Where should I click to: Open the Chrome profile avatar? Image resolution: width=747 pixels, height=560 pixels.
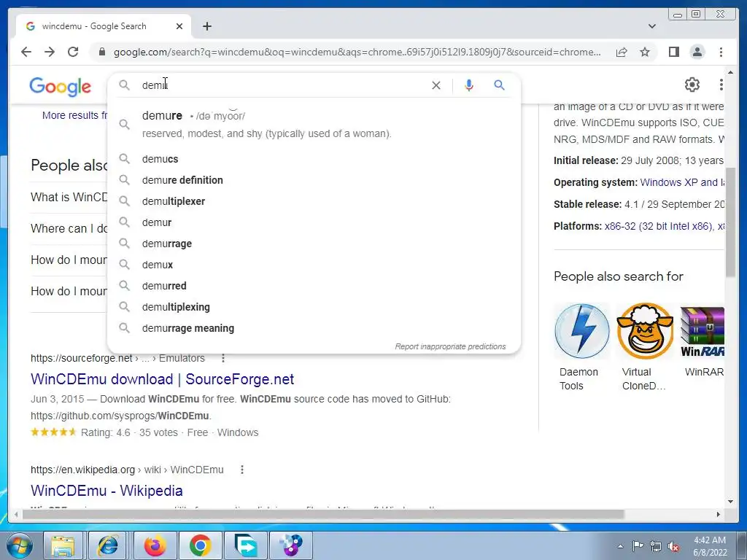click(697, 52)
